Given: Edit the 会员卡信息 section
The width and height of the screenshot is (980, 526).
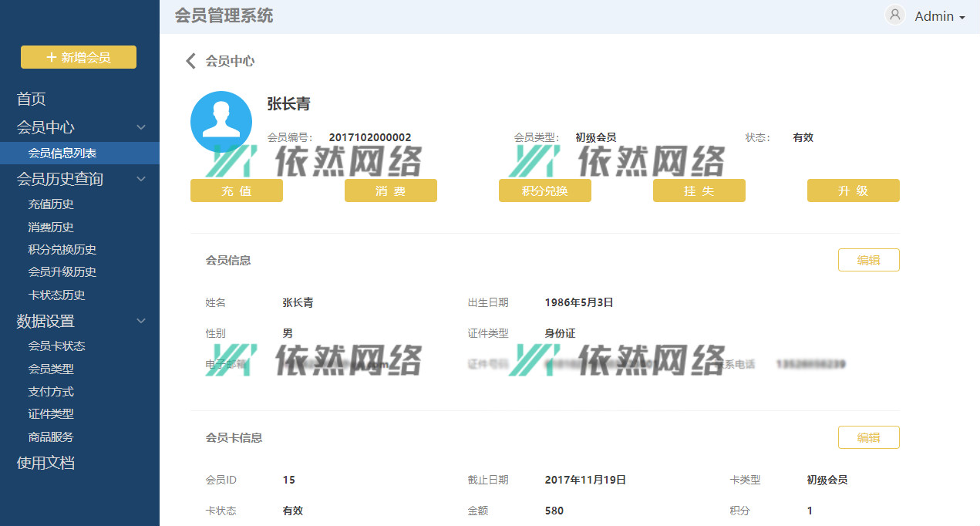Looking at the screenshot, I should [x=868, y=437].
